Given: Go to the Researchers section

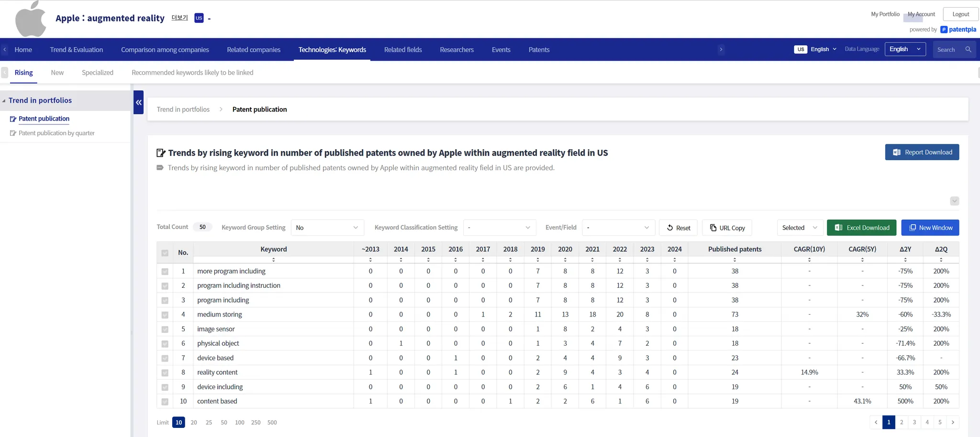Looking at the screenshot, I should coord(457,49).
